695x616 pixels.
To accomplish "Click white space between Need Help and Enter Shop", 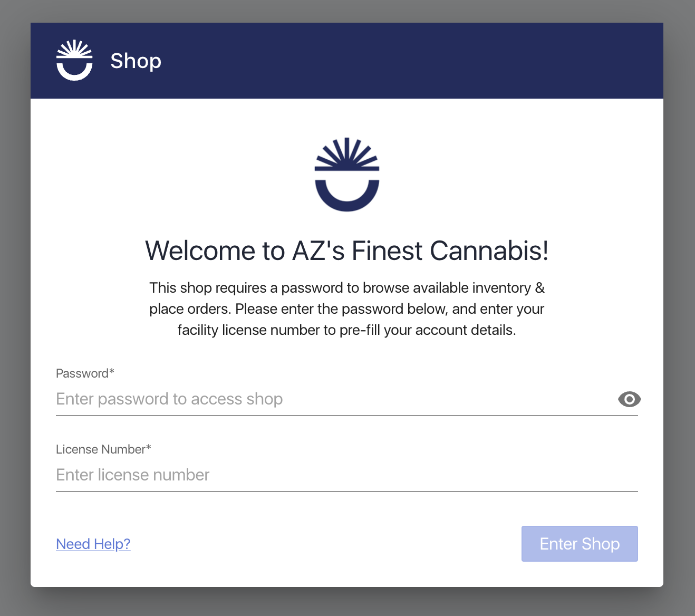I will point(326,544).
